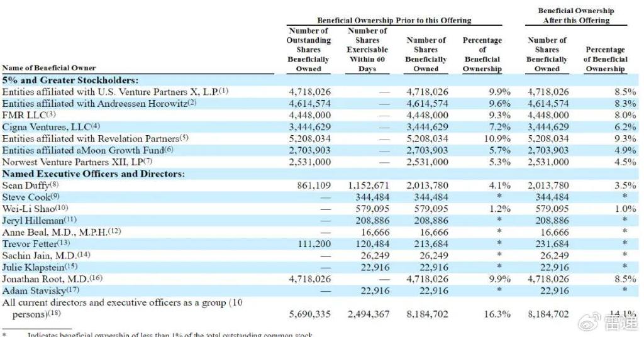
Task: Click 16.3% in the group total row
Action: [x=497, y=314]
